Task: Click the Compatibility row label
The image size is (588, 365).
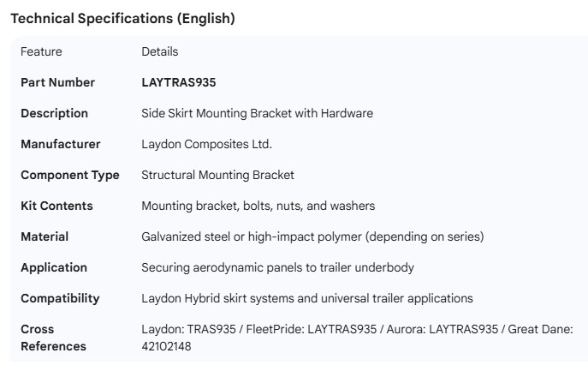Action: pos(60,298)
